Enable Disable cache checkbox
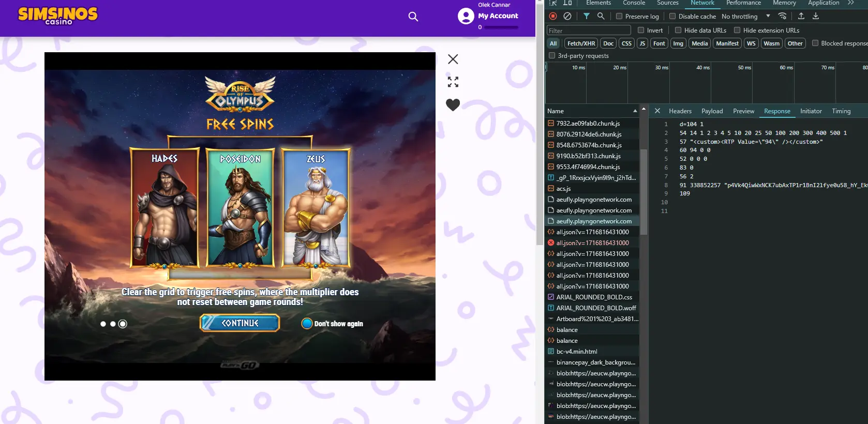 point(672,16)
